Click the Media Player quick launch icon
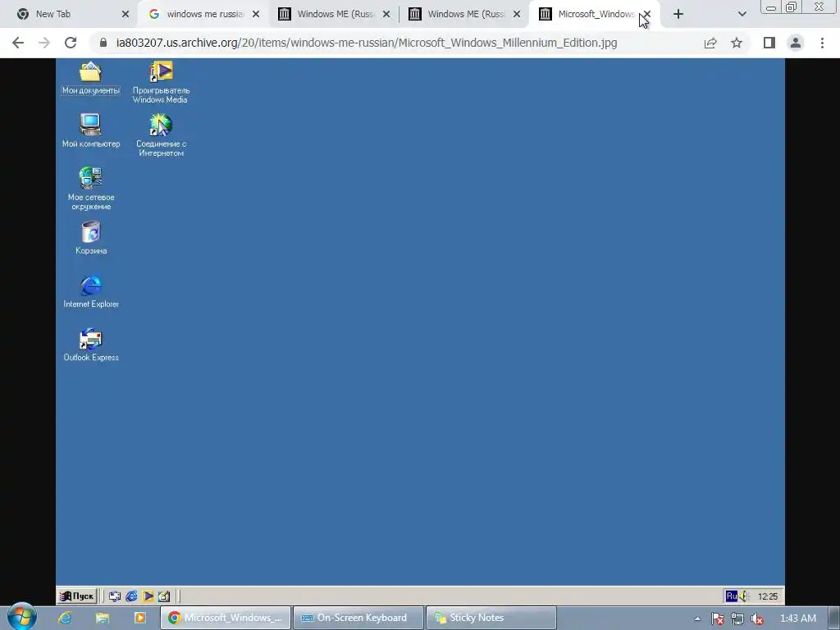This screenshot has width=840, height=630. [148, 596]
